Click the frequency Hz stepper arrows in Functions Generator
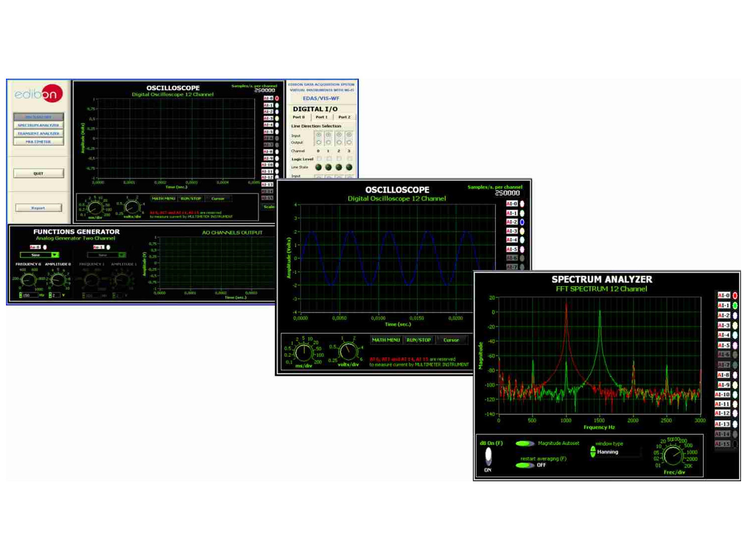This screenshot has height=560, width=747. (x=20, y=295)
